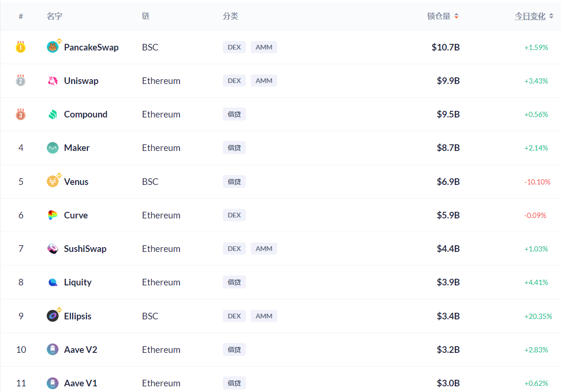Click the PancakeSwap bunny logo icon
This screenshot has height=392, width=561.
(52, 47)
